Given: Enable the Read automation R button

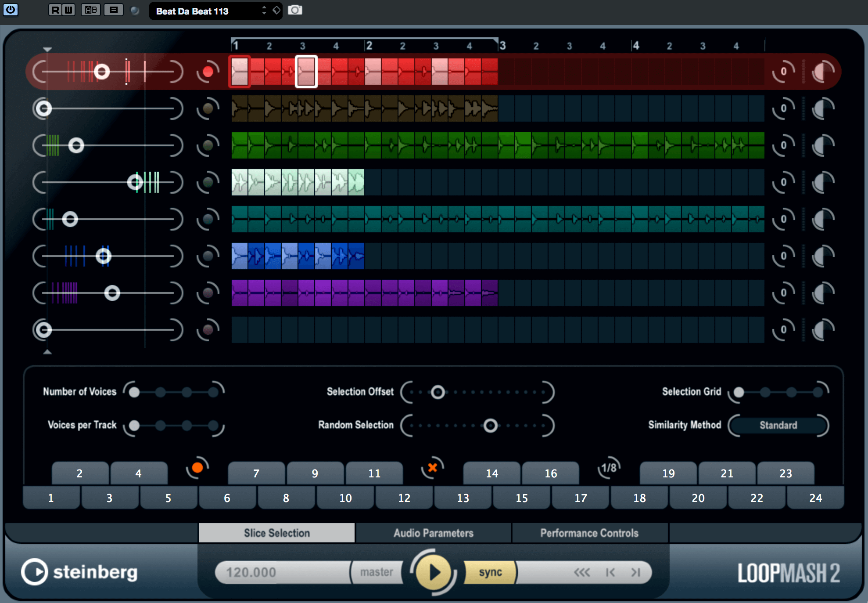Looking at the screenshot, I should (x=55, y=10).
